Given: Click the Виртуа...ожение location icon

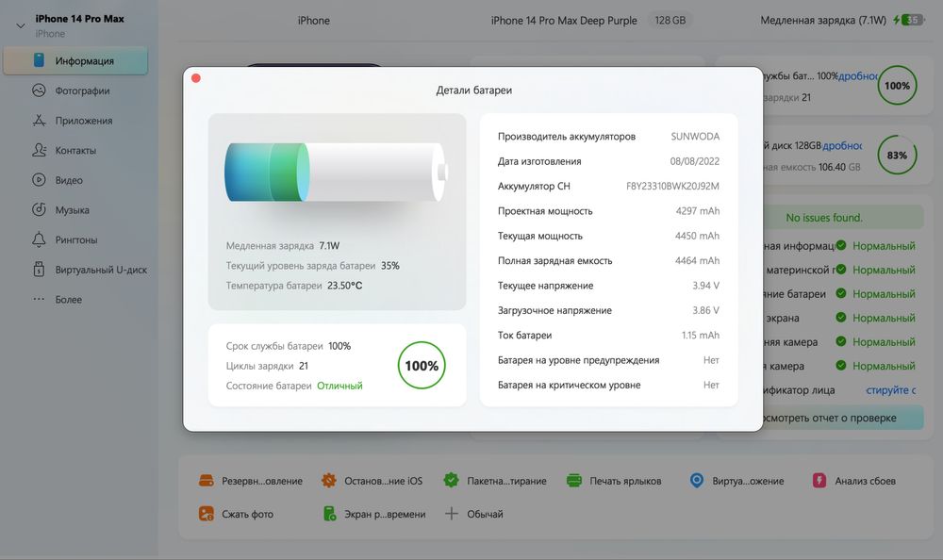Looking at the screenshot, I should [x=697, y=481].
